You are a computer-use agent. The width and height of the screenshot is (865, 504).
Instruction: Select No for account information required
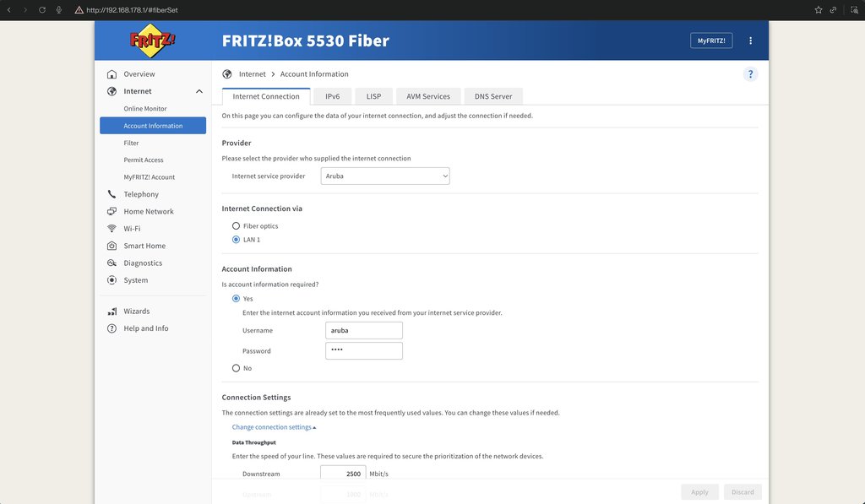tap(237, 368)
